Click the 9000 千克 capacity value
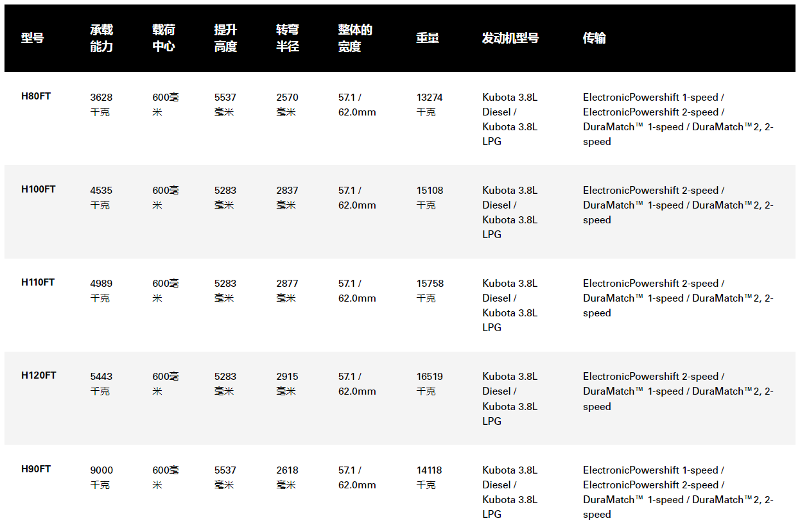 (x=101, y=477)
